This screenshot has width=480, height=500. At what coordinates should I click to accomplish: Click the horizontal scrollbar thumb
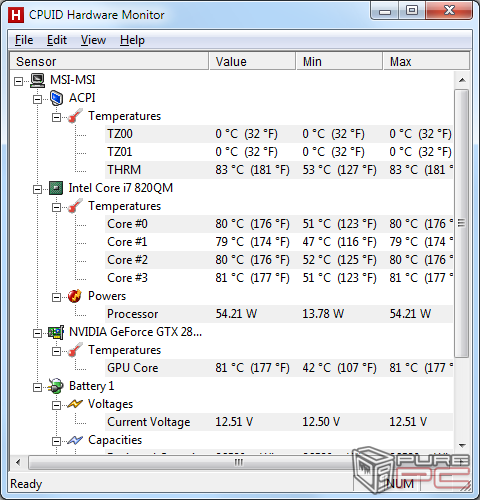pos(238,462)
